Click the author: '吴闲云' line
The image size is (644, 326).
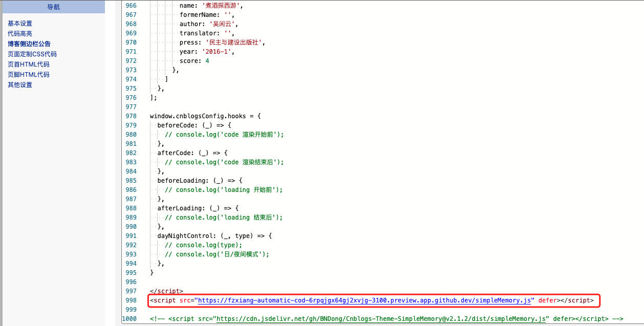point(209,24)
